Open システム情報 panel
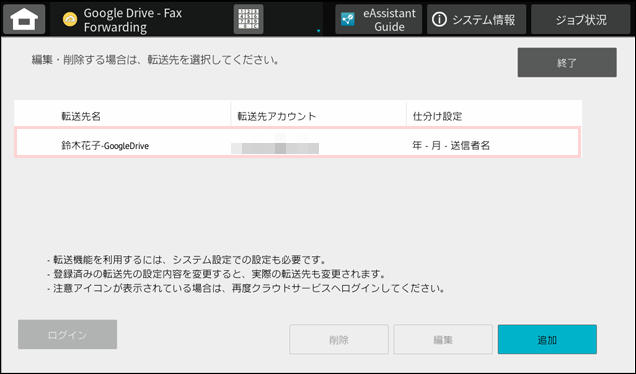 476,19
